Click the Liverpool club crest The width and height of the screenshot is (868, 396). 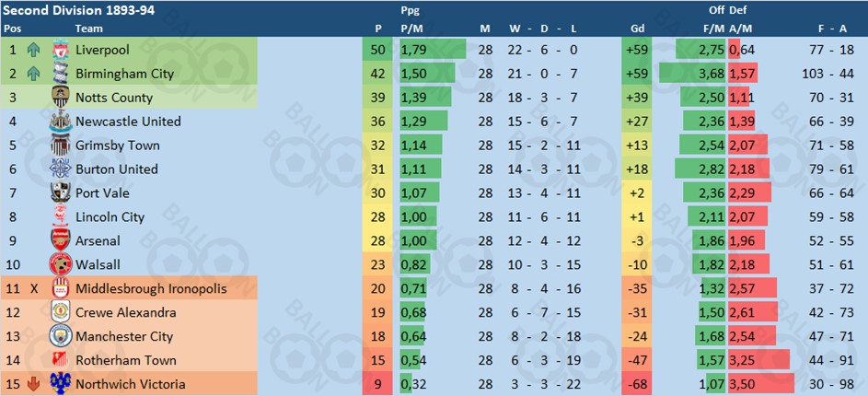click(60, 50)
